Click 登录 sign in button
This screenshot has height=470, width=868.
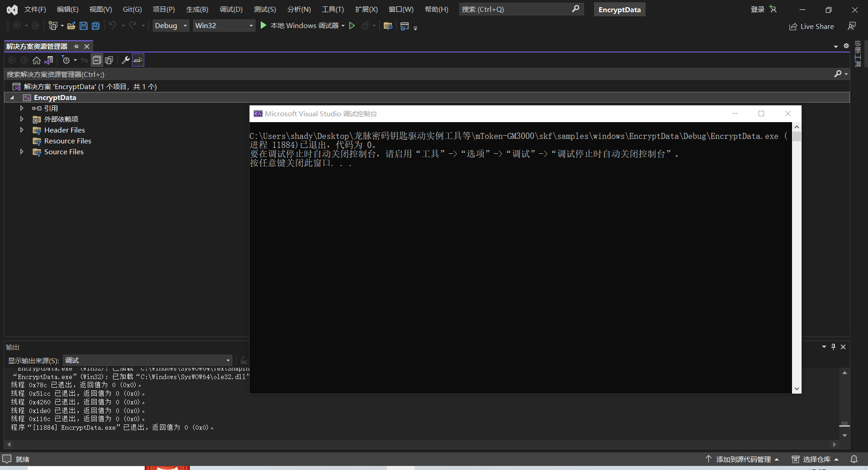(758, 9)
